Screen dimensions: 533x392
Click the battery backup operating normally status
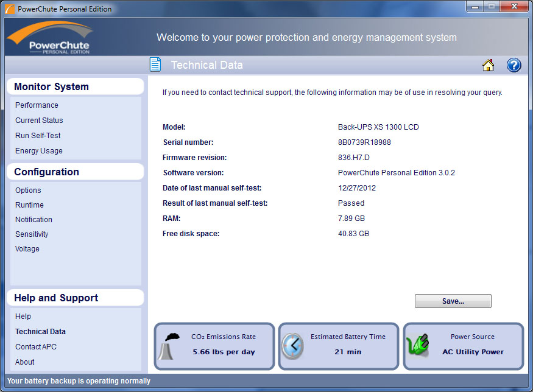79,381
